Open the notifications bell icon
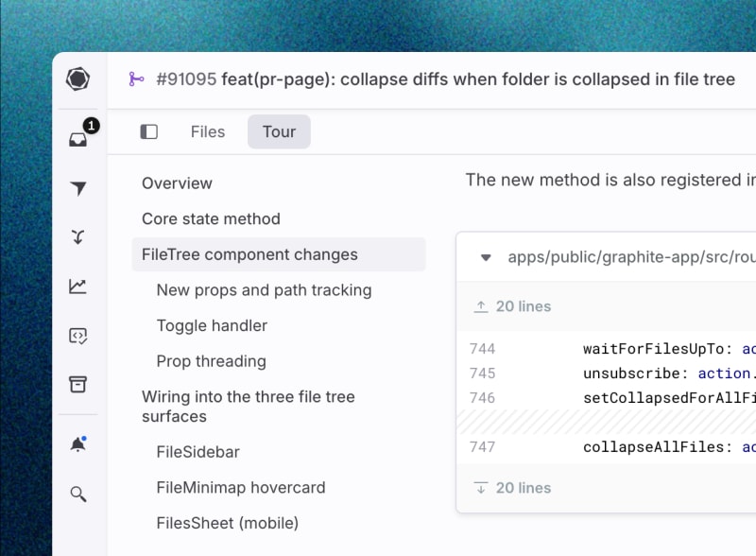The width and height of the screenshot is (756, 556). coord(78,444)
